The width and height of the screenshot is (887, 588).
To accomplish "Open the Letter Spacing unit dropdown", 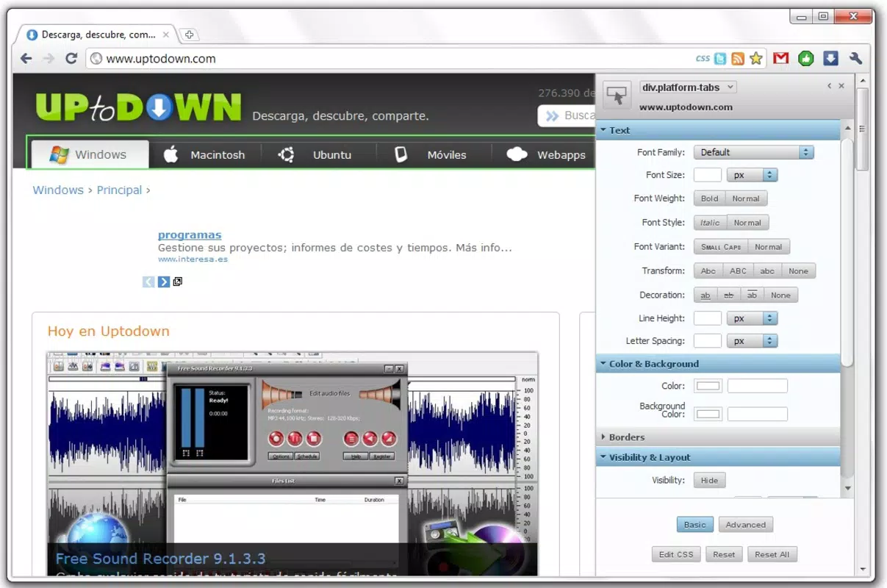I will tap(752, 341).
